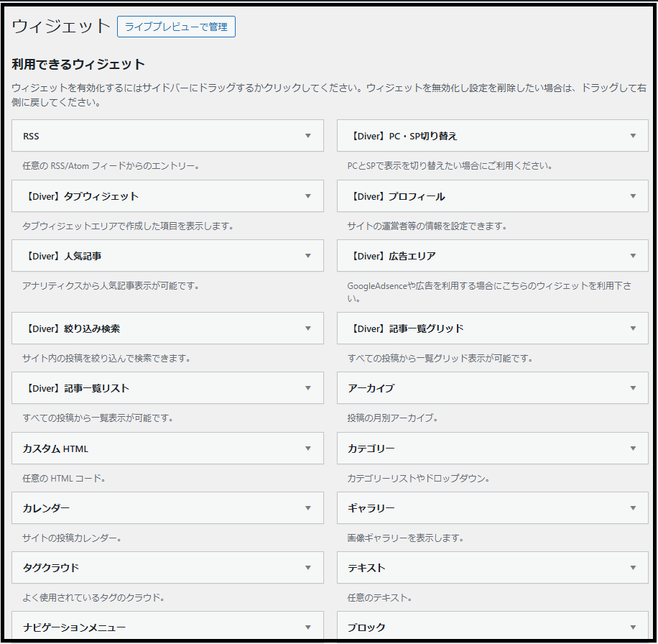Expand the ギャラリー widget arrow

pyautogui.click(x=633, y=508)
